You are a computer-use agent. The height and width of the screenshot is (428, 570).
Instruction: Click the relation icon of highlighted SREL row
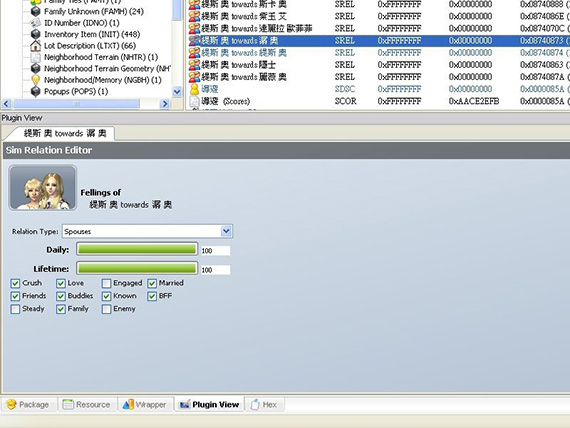coord(194,40)
